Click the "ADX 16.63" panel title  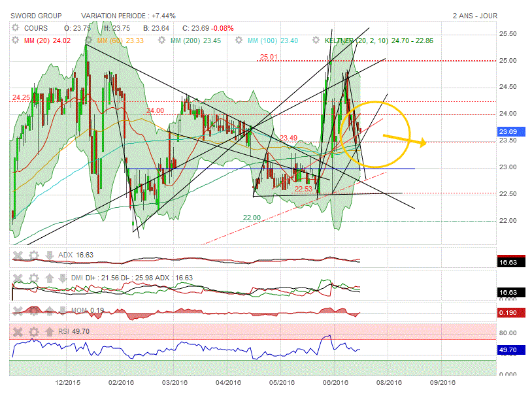(76, 255)
